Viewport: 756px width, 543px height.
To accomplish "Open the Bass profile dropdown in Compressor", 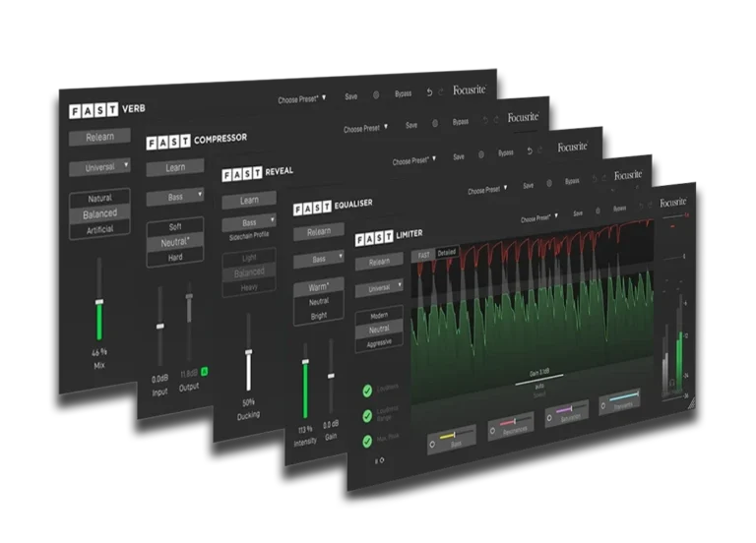I will point(175,197).
